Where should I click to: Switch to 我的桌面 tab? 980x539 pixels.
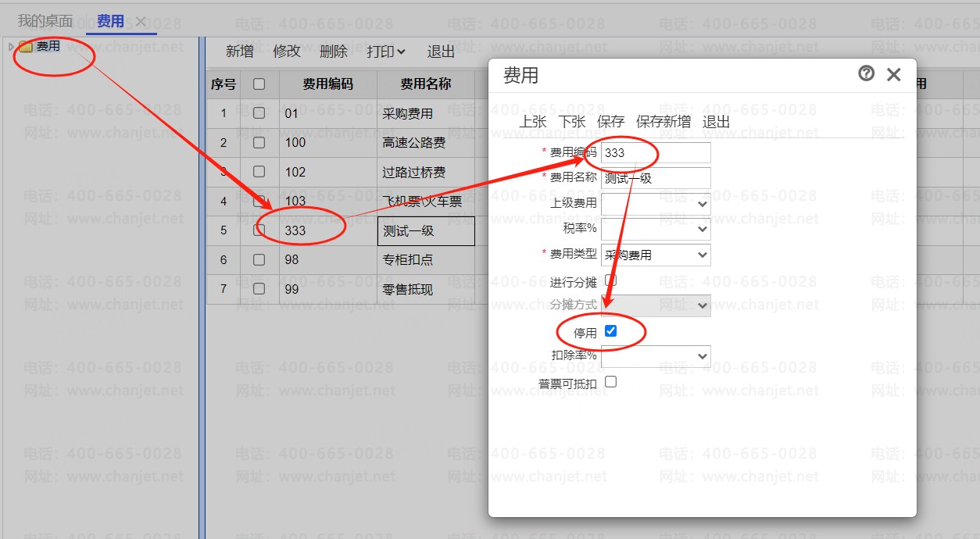(45, 21)
